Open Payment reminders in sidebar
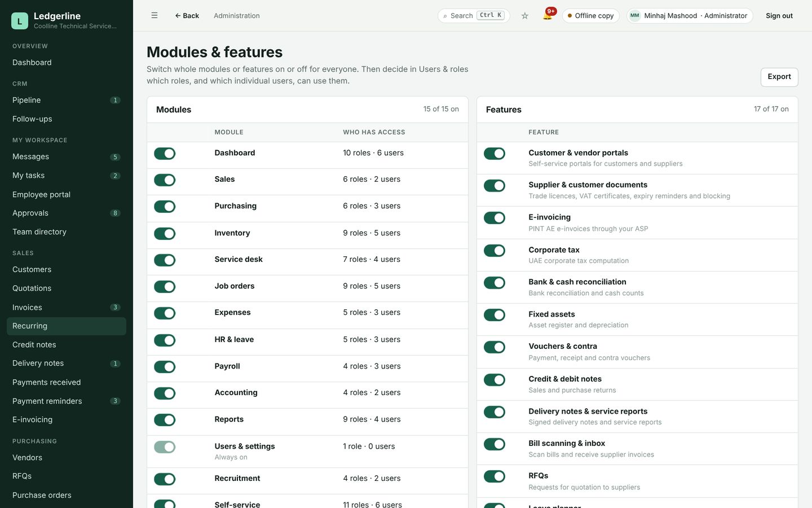The height and width of the screenshot is (508, 812). click(67, 401)
